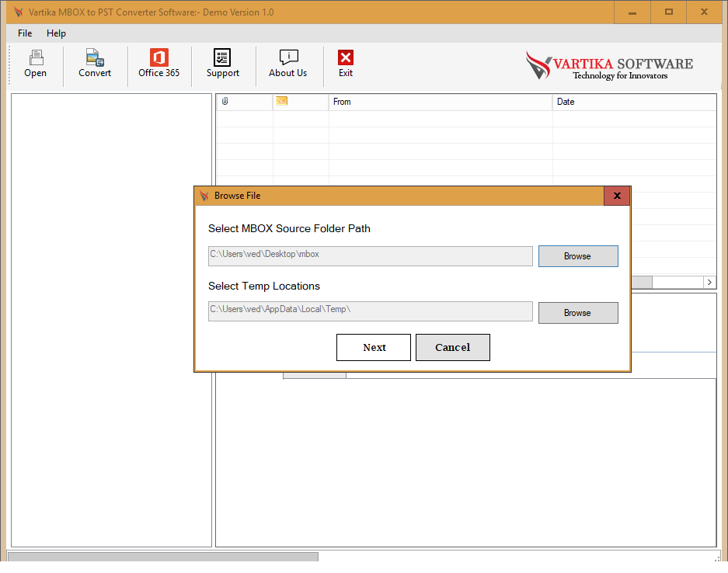Browse for the temp location
This screenshot has height=573, width=728.
578,313
